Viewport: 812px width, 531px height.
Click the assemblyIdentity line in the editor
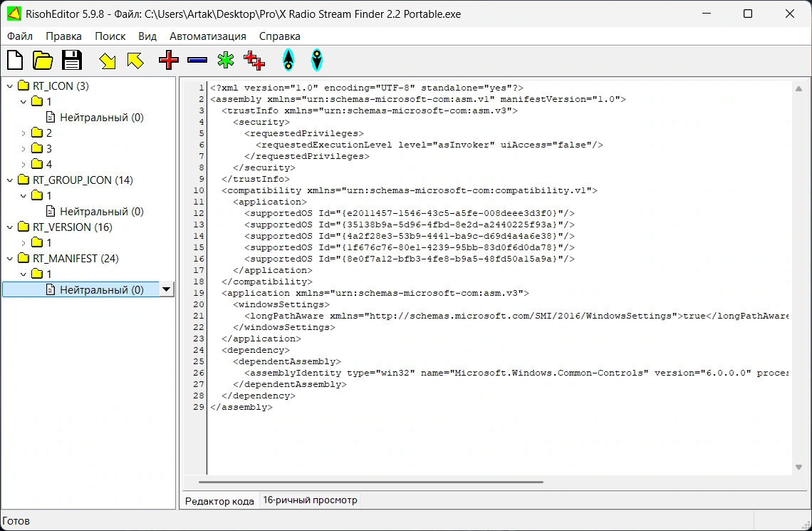[516, 373]
